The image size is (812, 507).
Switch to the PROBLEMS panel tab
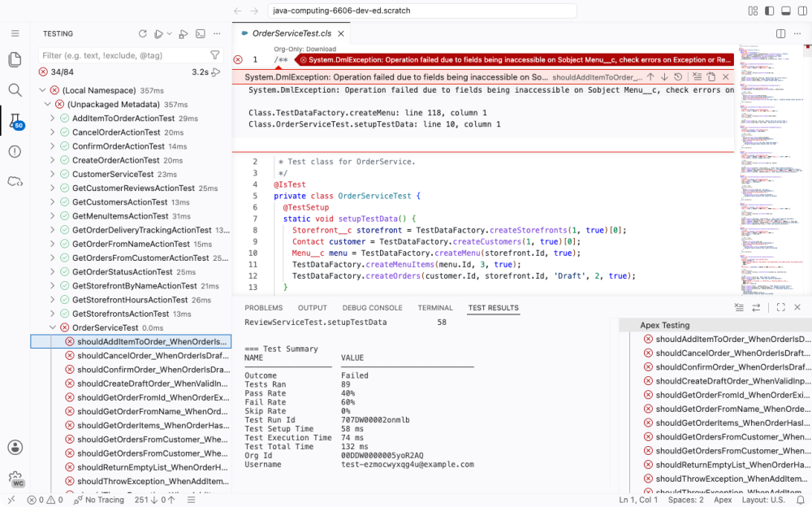pyautogui.click(x=264, y=308)
